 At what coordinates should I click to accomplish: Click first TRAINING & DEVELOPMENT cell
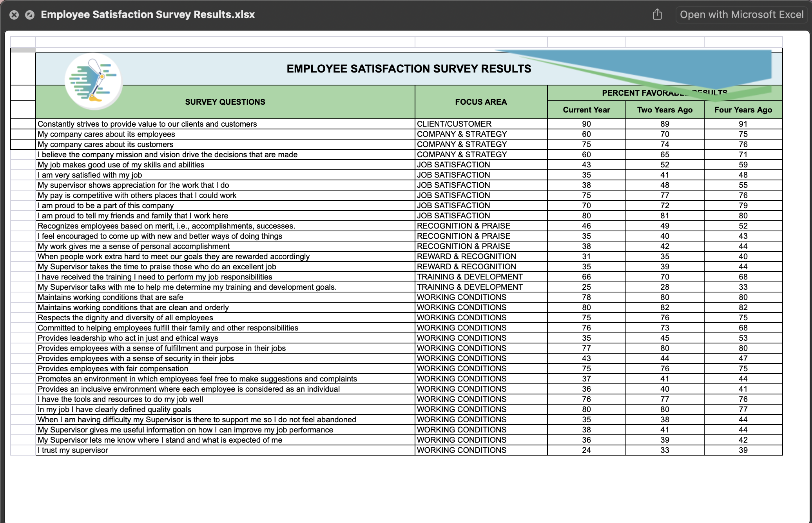[x=469, y=277]
